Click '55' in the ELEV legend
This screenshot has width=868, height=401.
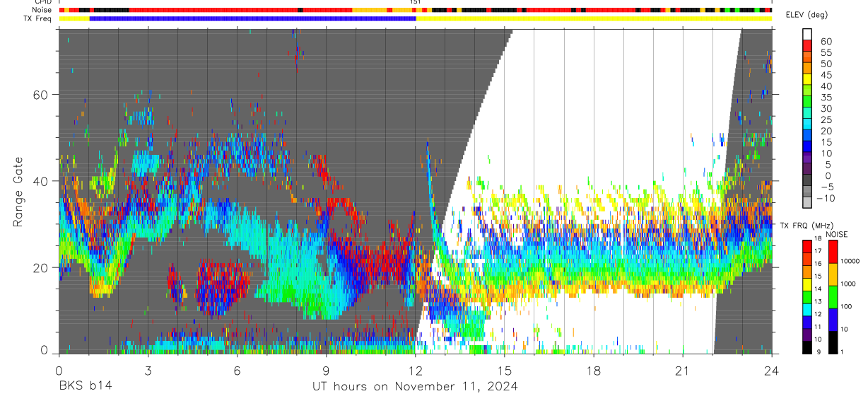point(826,52)
